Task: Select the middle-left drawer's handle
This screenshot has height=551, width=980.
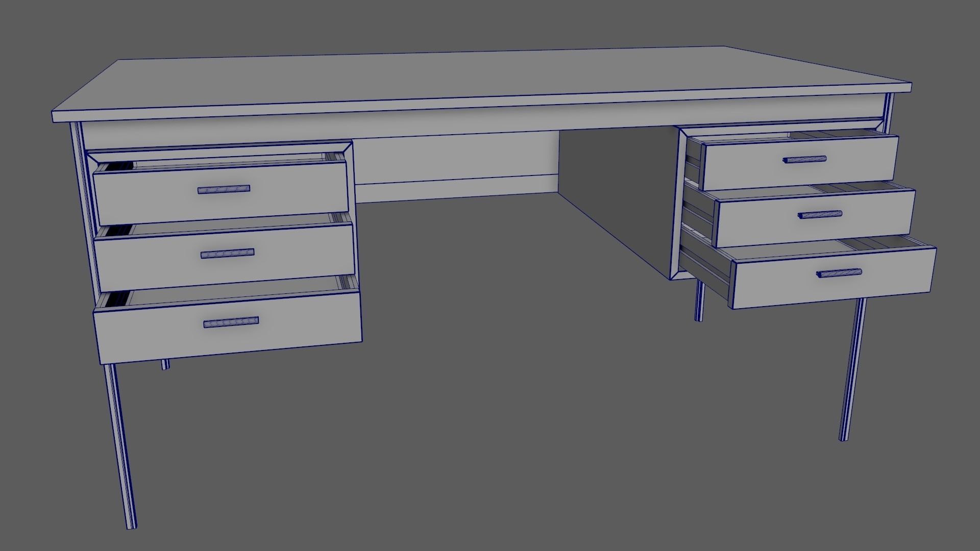Action: click(x=227, y=253)
